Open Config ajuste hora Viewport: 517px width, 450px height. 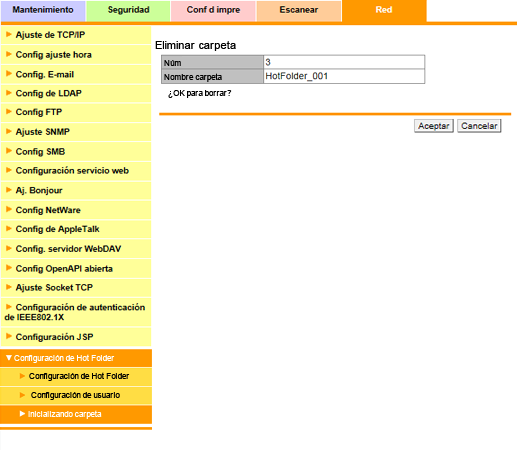(76, 55)
